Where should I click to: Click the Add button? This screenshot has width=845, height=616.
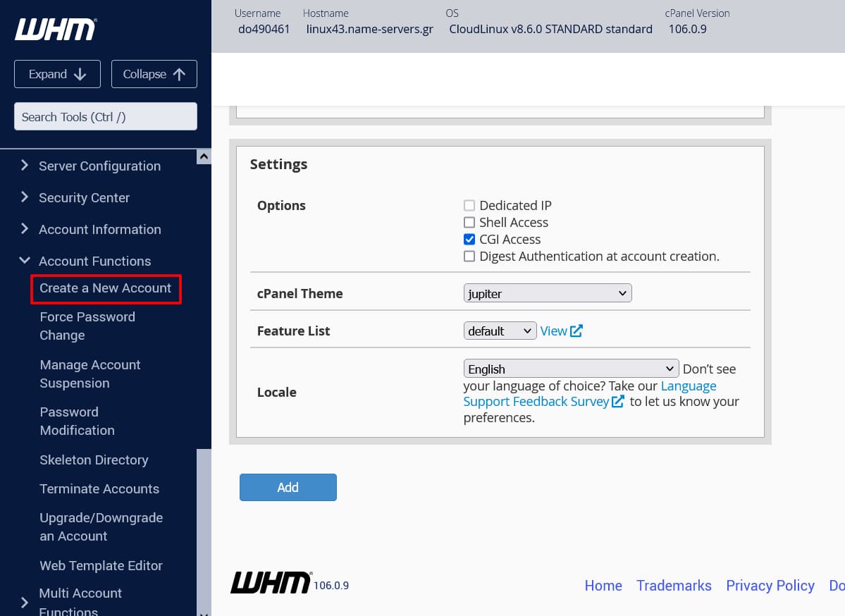(x=288, y=487)
